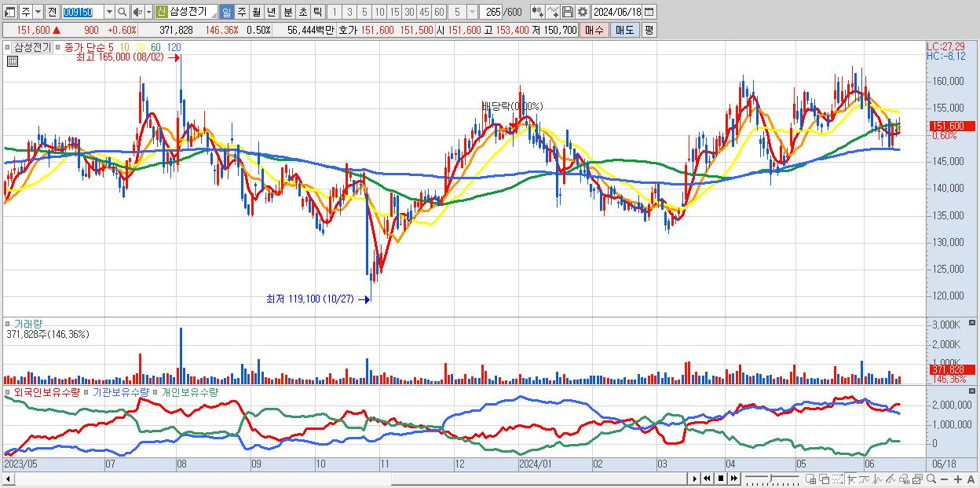Select the 주 weekly period toggle
Viewport: 980px width, 488px height.
click(241, 12)
